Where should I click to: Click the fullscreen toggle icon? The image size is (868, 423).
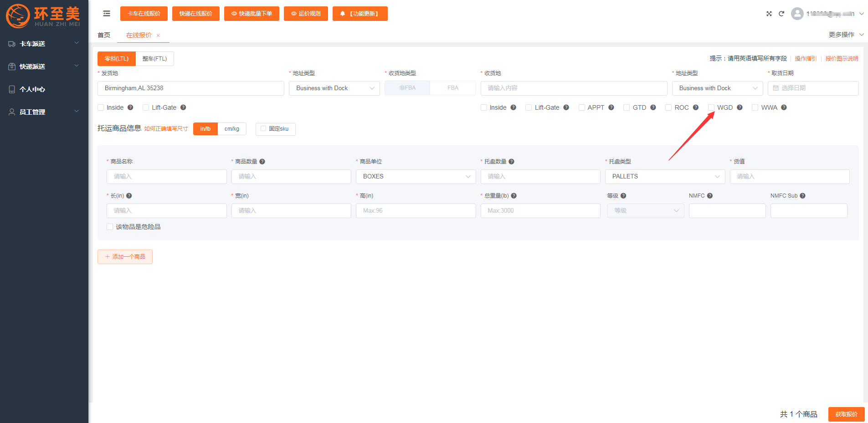point(769,14)
